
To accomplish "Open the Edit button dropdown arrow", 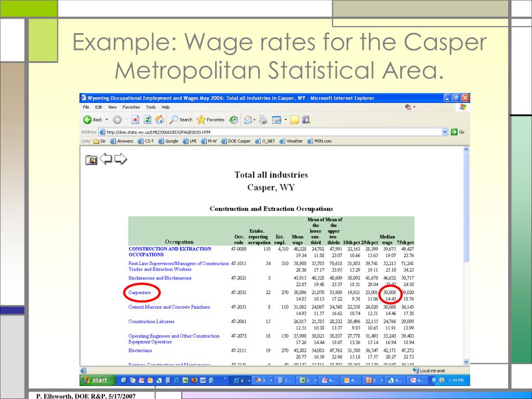I will [285, 120].
